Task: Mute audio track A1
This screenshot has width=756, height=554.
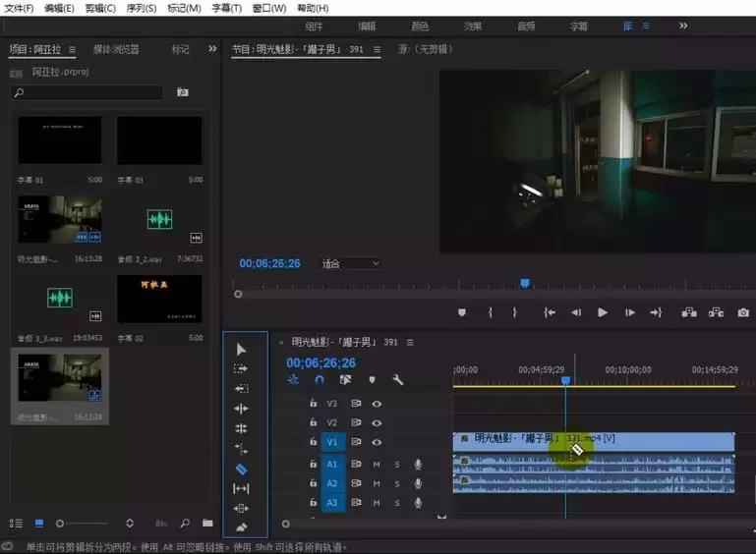Action: (376, 464)
